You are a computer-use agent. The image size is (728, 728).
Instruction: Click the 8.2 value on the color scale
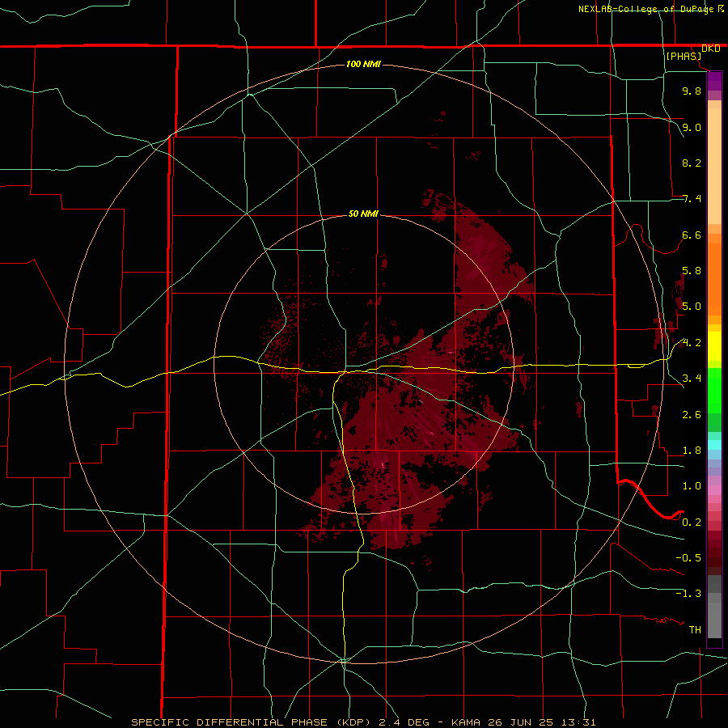pyautogui.click(x=692, y=163)
